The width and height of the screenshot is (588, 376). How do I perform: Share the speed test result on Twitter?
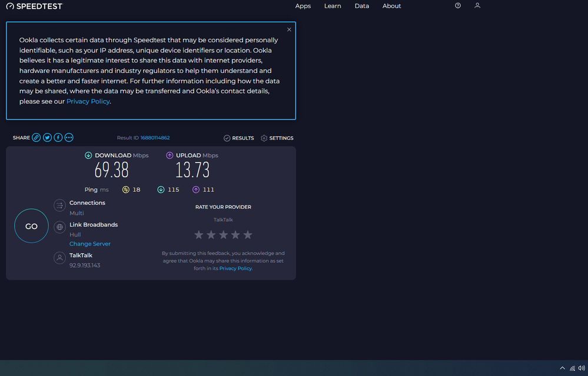coord(47,137)
